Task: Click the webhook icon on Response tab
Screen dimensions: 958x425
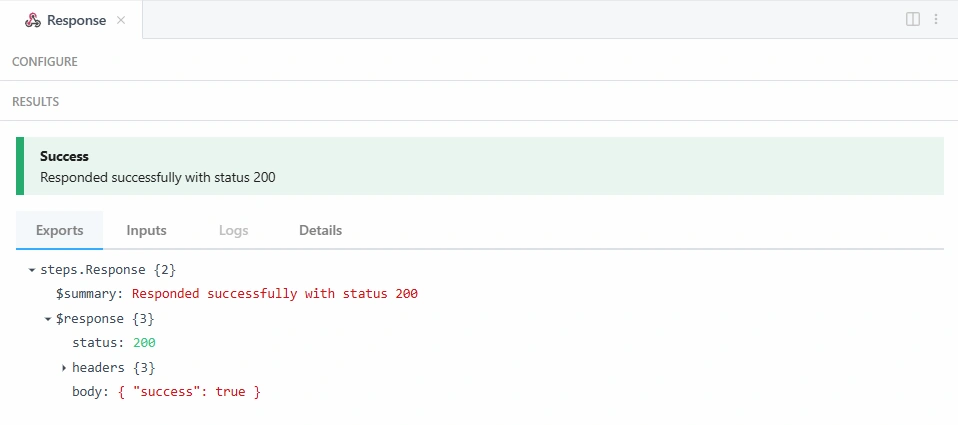Action: point(33,20)
